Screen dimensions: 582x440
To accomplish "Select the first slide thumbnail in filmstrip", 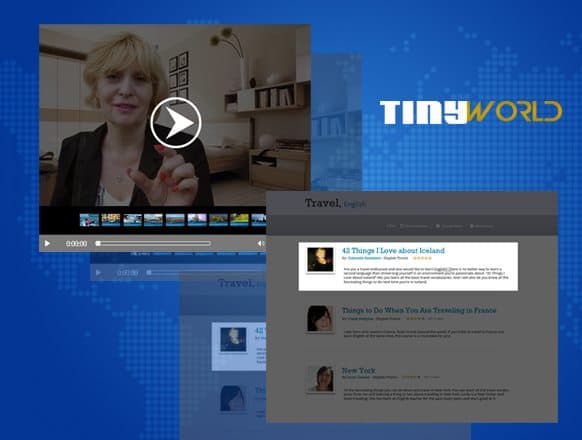I will pyautogui.click(x=89, y=220).
